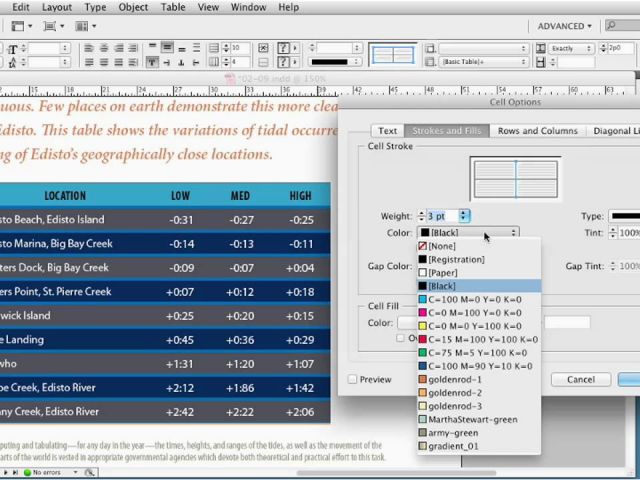Choose [Paper] from the color list
Image resolution: width=640 pixels, height=480 pixels.
[x=479, y=273]
